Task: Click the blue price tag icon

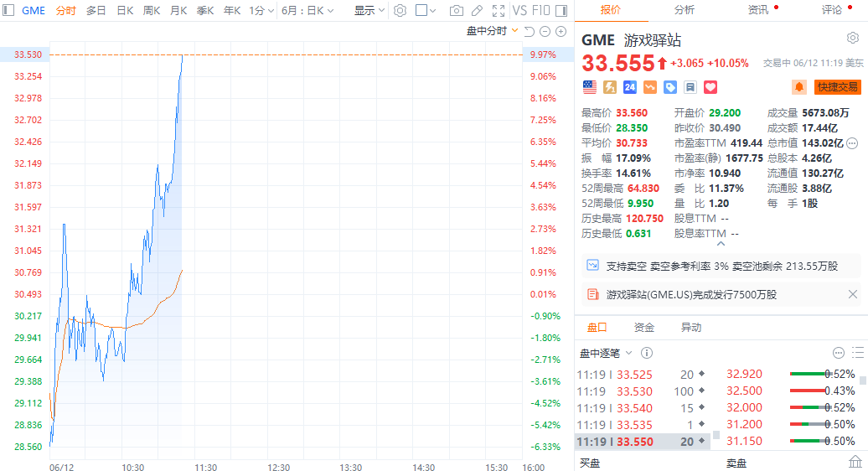Action: (669, 87)
